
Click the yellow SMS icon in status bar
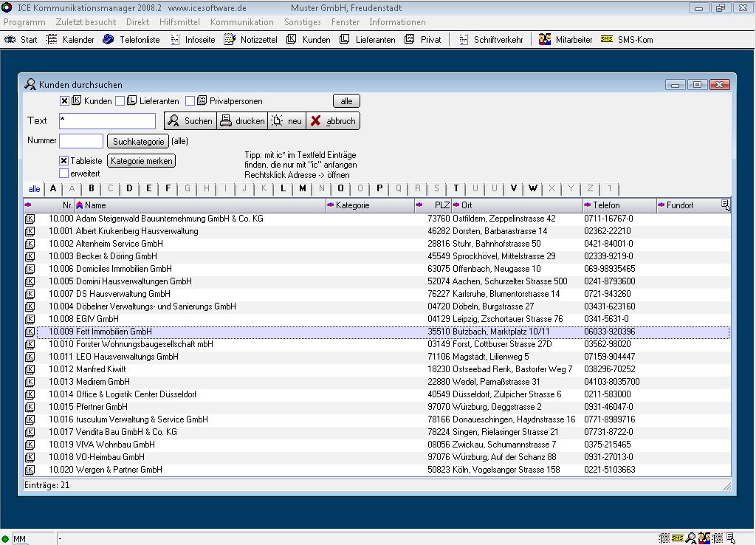coord(677,538)
